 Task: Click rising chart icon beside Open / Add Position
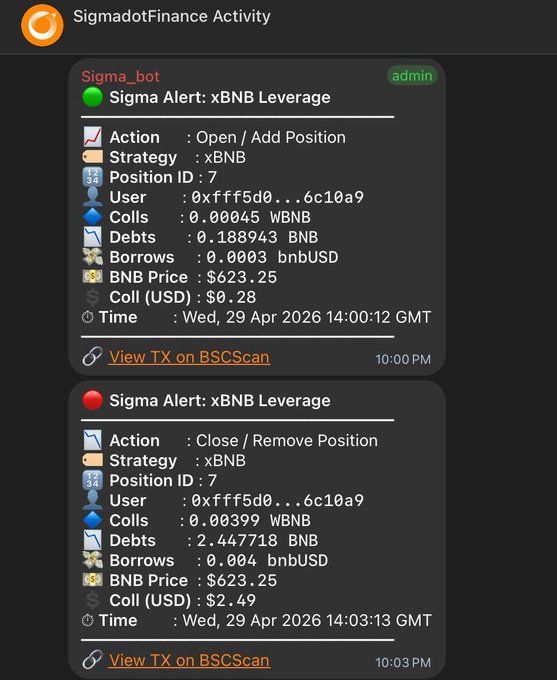coord(92,137)
